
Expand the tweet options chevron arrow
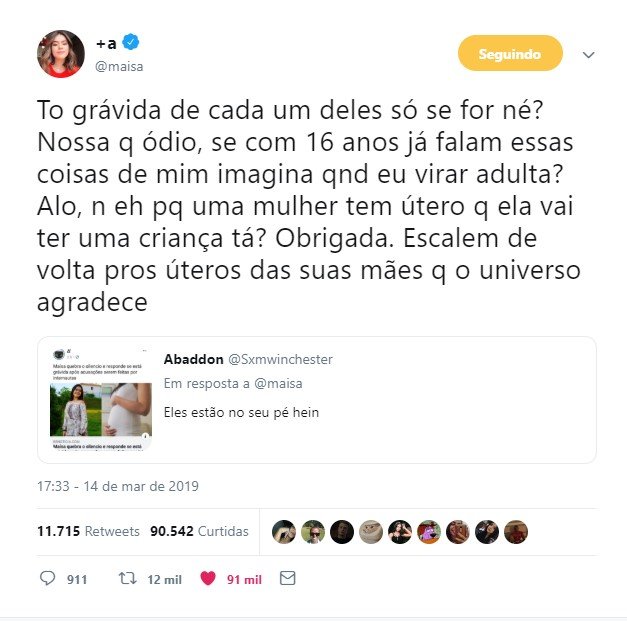[589, 54]
